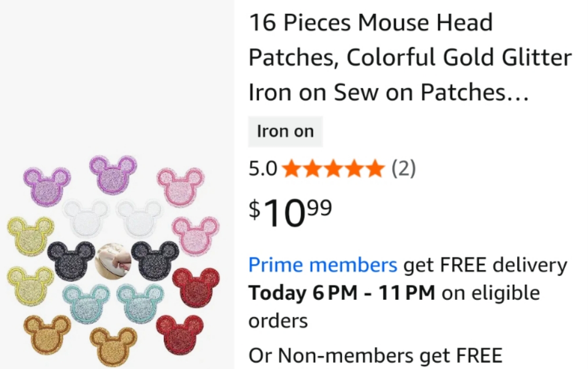The height and width of the screenshot is (369, 588).
Task: Click the five orange rating stars
Action: click(x=333, y=169)
